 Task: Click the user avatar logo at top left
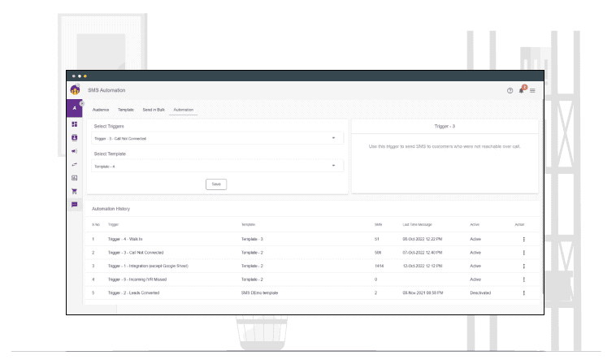click(75, 89)
